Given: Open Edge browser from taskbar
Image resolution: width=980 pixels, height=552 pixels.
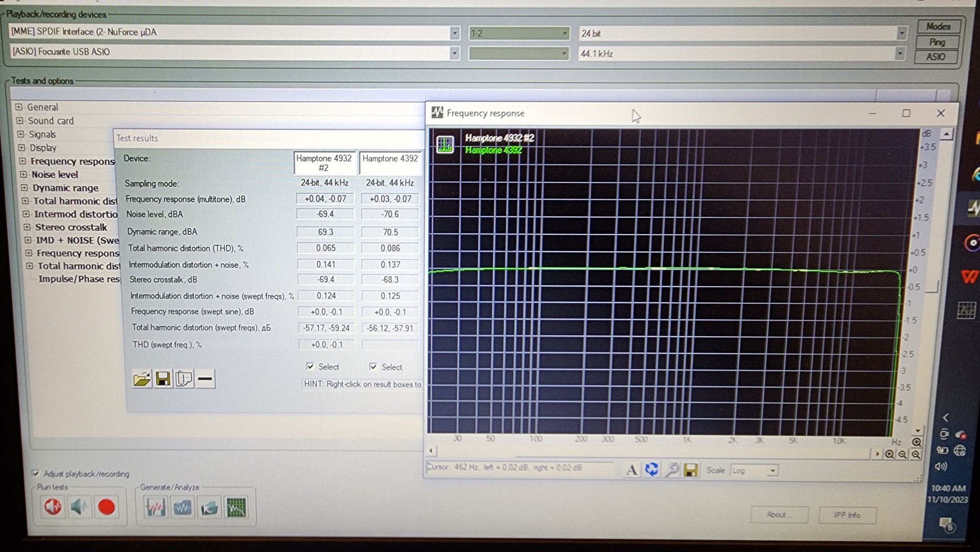Looking at the screenshot, I should pyautogui.click(x=975, y=175).
